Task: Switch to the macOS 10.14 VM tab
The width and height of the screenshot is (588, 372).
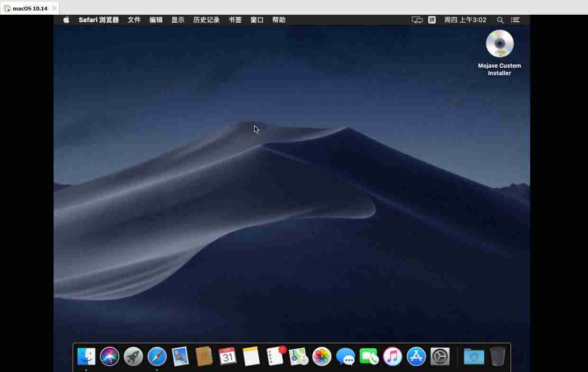Action: click(30, 9)
